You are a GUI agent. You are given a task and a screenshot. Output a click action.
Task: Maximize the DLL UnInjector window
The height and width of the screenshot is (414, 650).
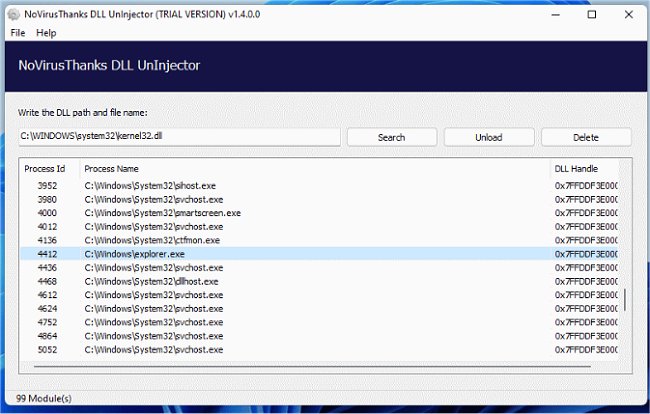pos(592,15)
